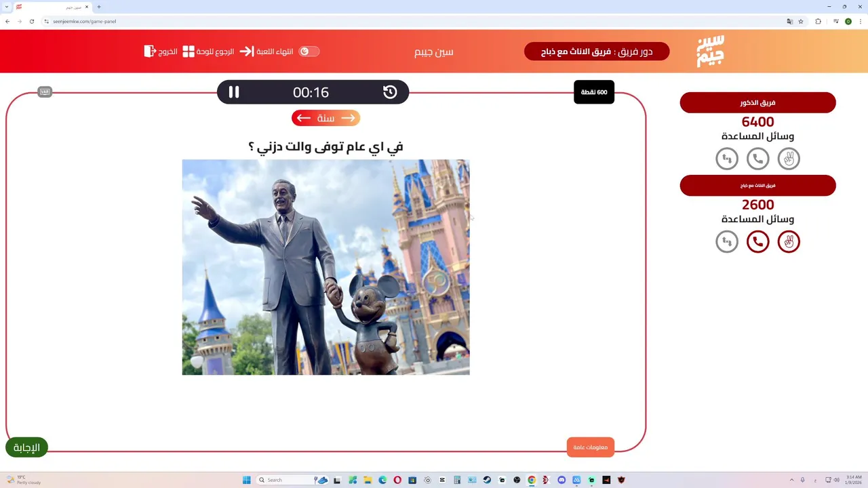Open Chrome media controls icon
Image resolution: width=868 pixels, height=488 pixels.
tap(836, 21)
